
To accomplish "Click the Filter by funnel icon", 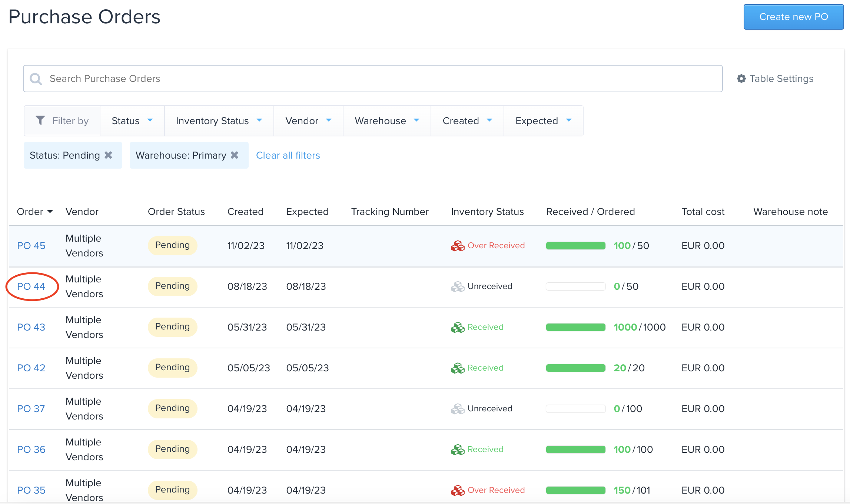I will [x=40, y=120].
